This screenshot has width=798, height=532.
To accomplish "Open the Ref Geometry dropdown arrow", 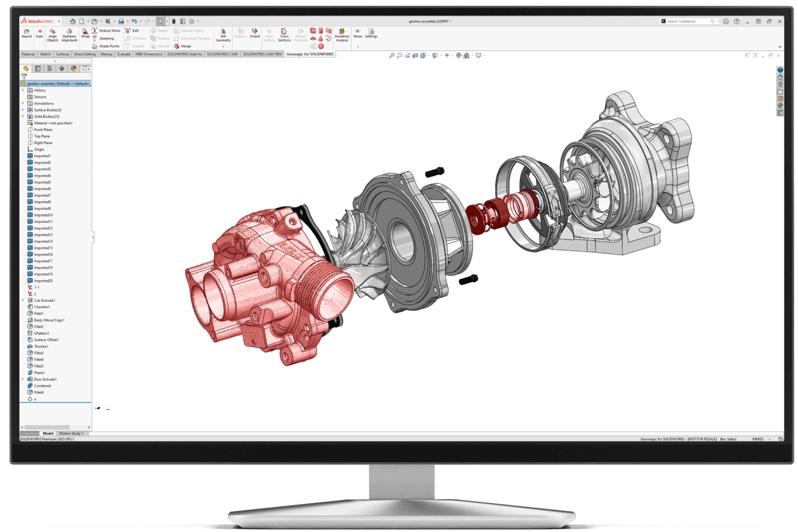I will [223, 47].
